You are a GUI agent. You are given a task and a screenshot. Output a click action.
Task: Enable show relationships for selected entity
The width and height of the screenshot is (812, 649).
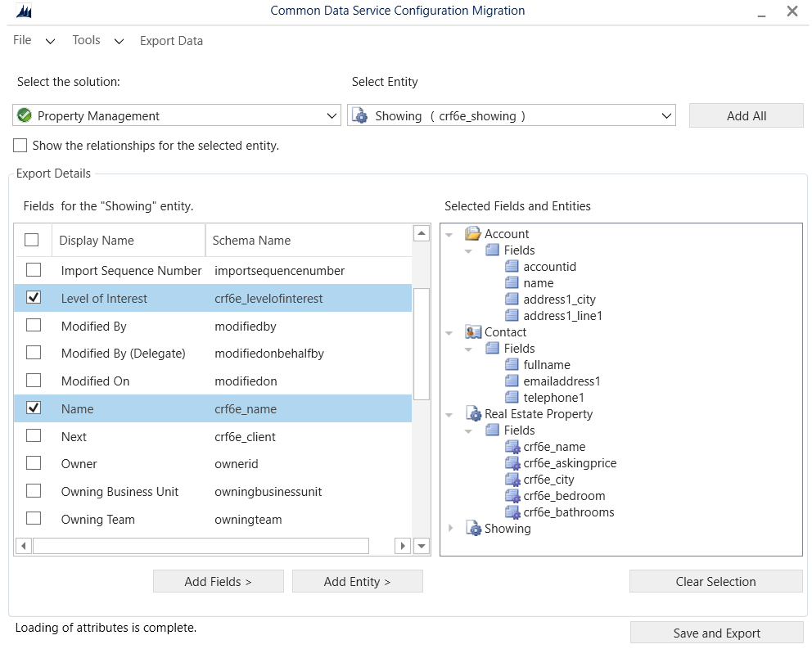coord(19,145)
